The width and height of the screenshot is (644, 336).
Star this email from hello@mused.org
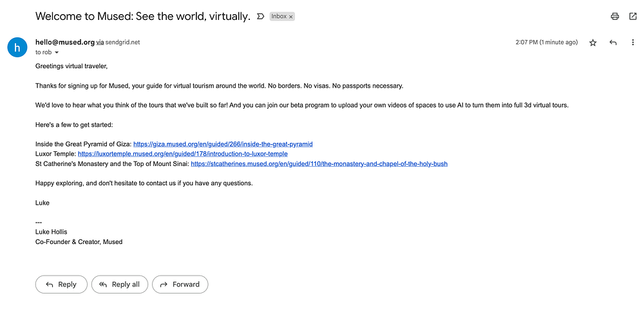[x=593, y=42]
